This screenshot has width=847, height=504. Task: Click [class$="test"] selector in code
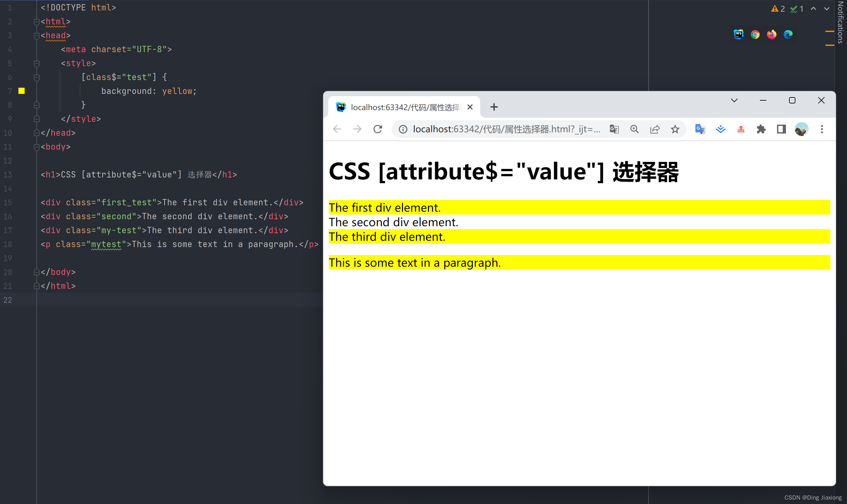click(x=119, y=78)
